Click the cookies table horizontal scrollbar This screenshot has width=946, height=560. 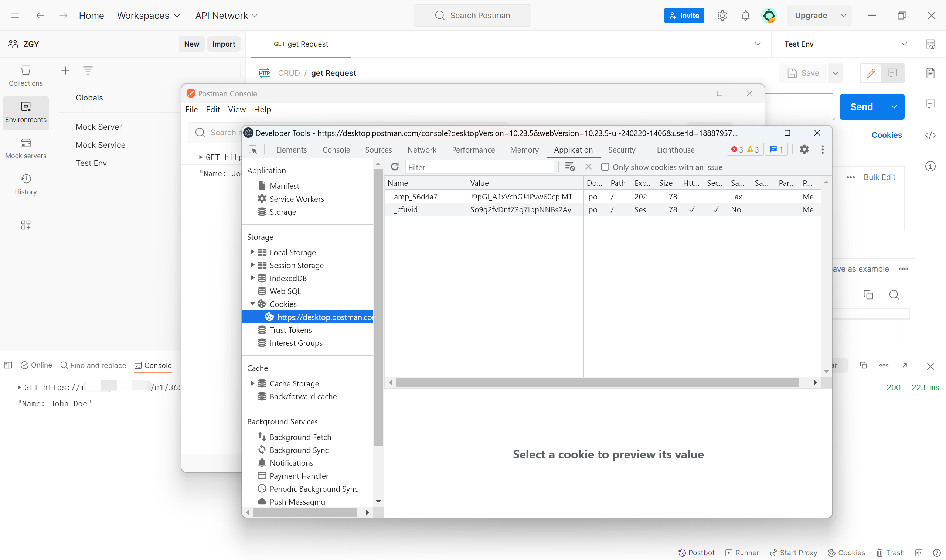click(597, 382)
